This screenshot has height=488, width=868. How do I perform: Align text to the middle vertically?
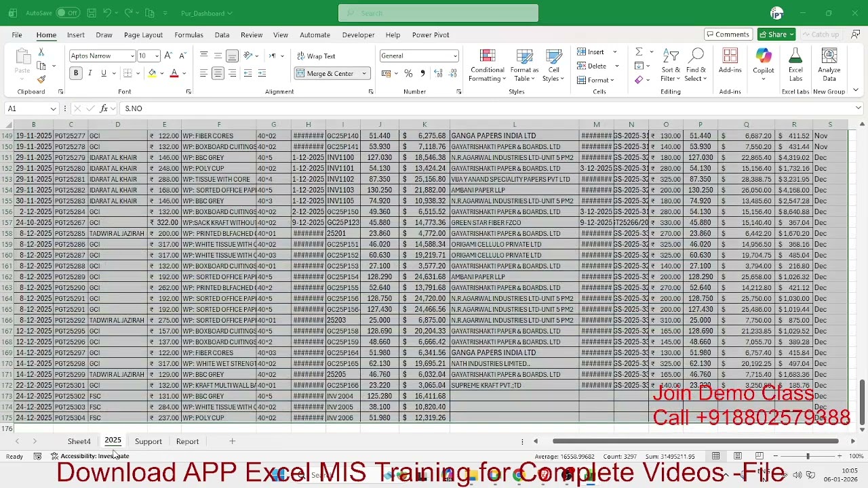click(x=218, y=56)
